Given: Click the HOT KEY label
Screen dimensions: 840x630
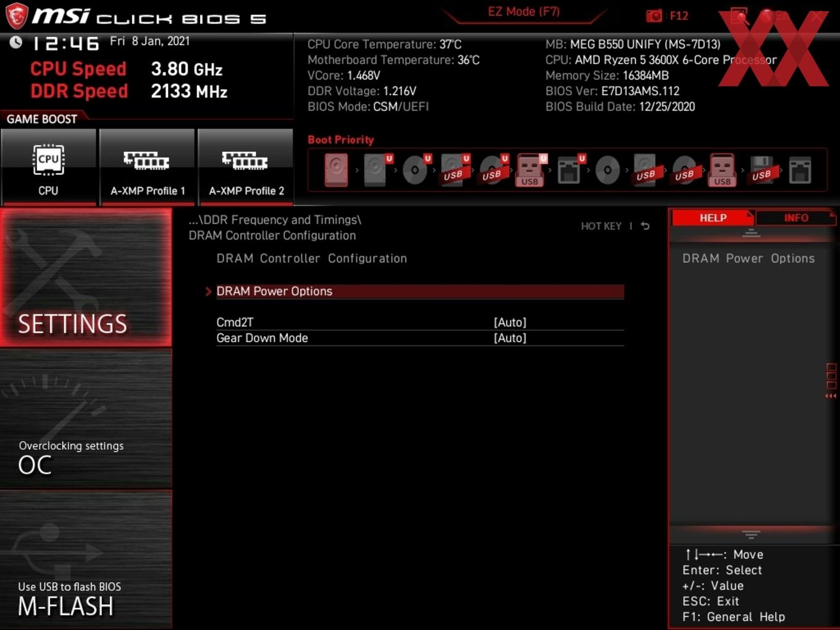Looking at the screenshot, I should (x=601, y=226).
